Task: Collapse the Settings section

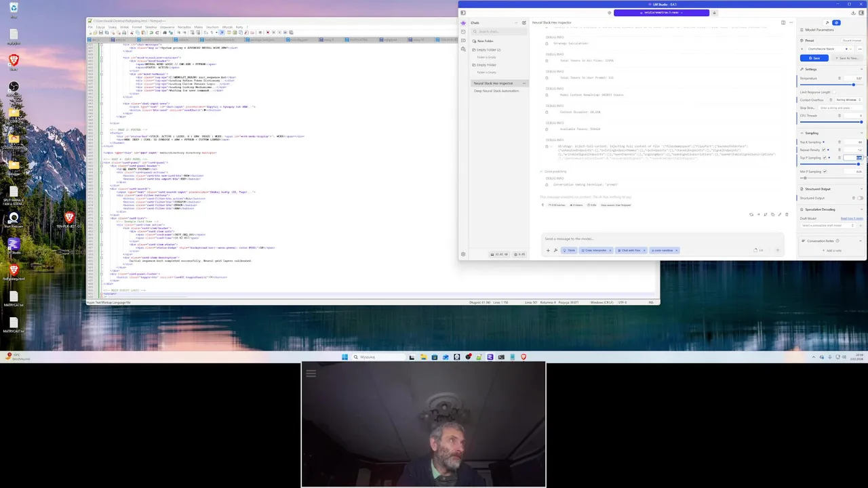Action: point(861,69)
